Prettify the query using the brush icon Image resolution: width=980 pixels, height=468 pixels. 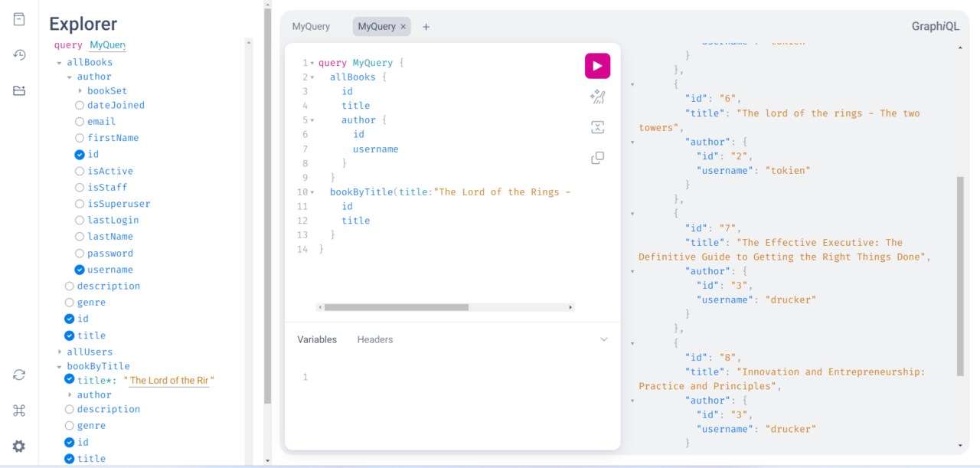(597, 97)
